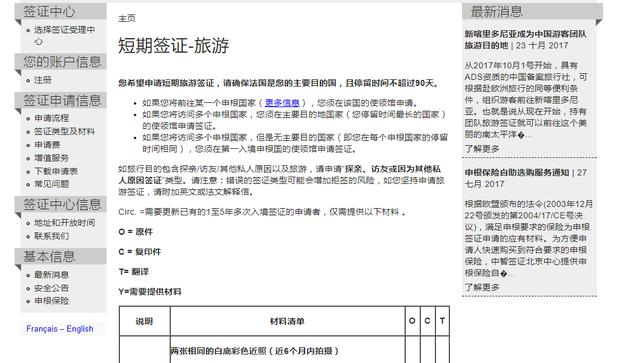Click legend text T= 翻译
This screenshot has height=363, width=640.
point(133,272)
